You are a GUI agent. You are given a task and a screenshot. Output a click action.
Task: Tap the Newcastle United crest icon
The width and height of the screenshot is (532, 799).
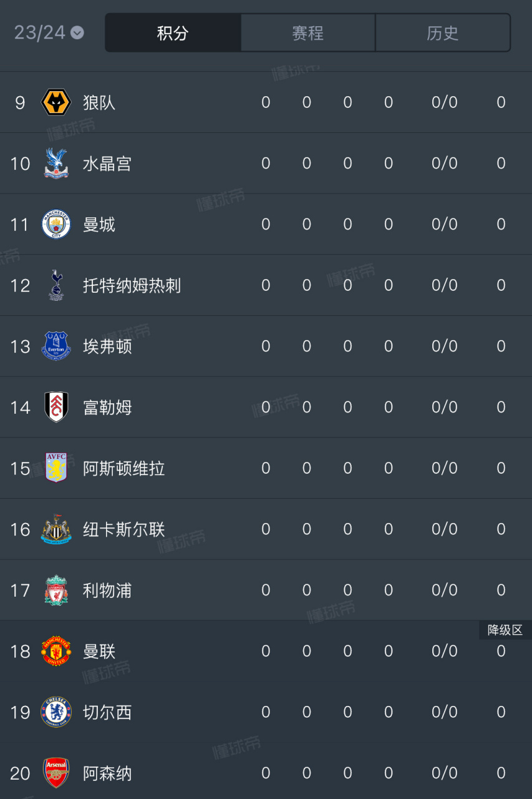[56, 529]
